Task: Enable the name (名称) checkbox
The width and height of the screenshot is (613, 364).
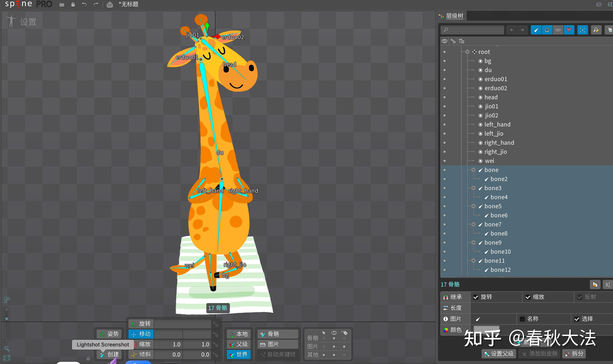Action: (522, 319)
